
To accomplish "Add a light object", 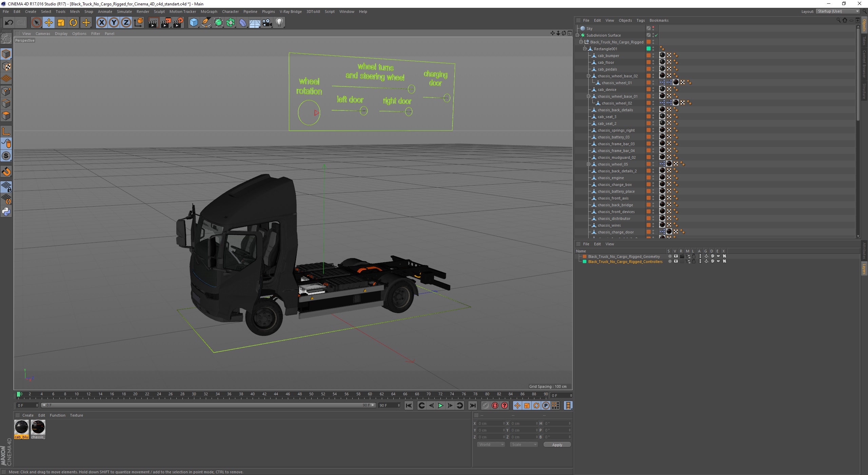I will 279,22.
